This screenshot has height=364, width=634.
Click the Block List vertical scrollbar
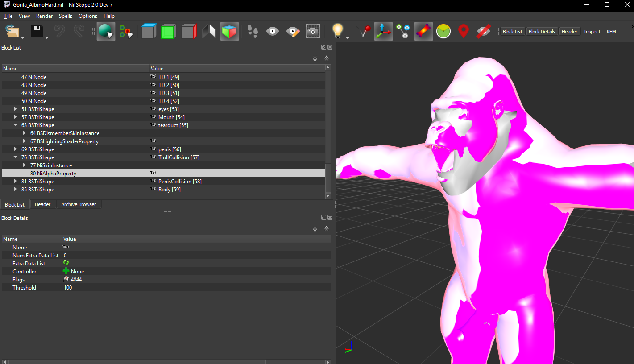(x=328, y=132)
